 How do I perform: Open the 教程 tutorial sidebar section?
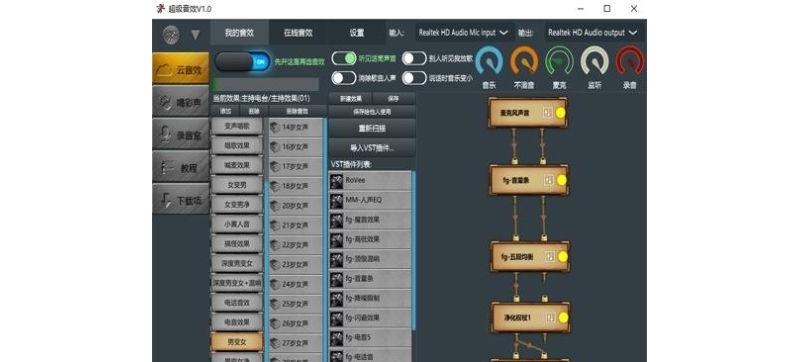181,167
